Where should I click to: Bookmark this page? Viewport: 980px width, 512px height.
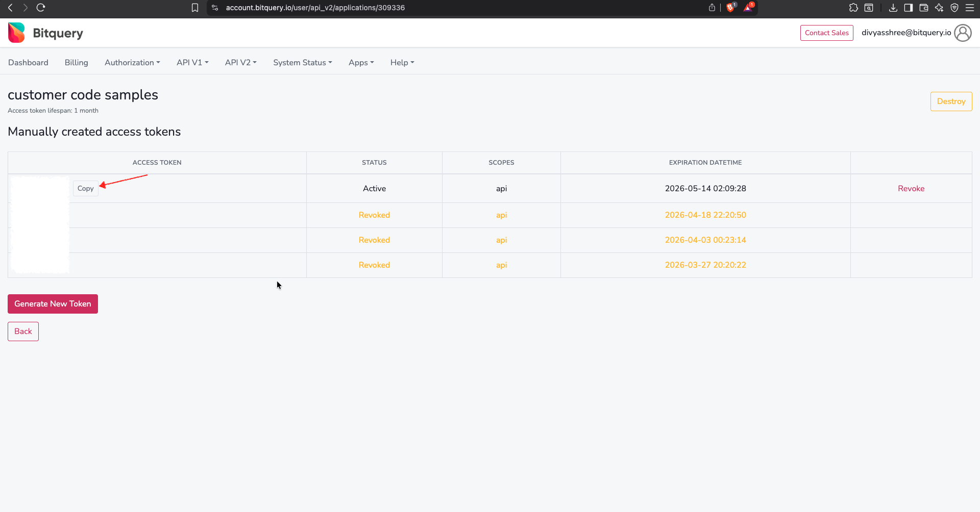(195, 8)
